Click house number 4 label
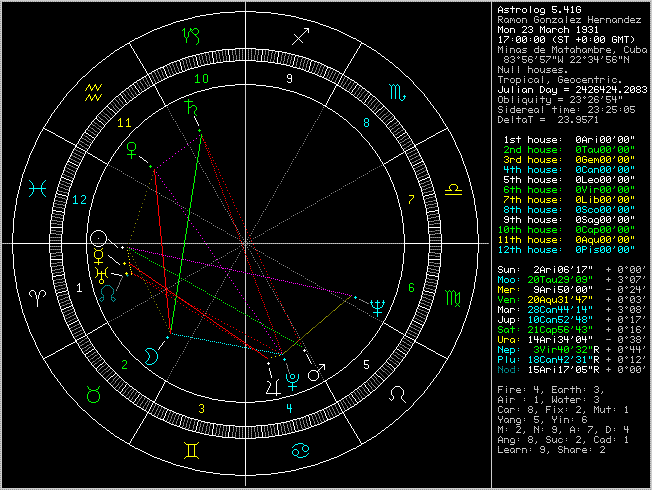Screen dimensions: 652x490 pos(289,408)
